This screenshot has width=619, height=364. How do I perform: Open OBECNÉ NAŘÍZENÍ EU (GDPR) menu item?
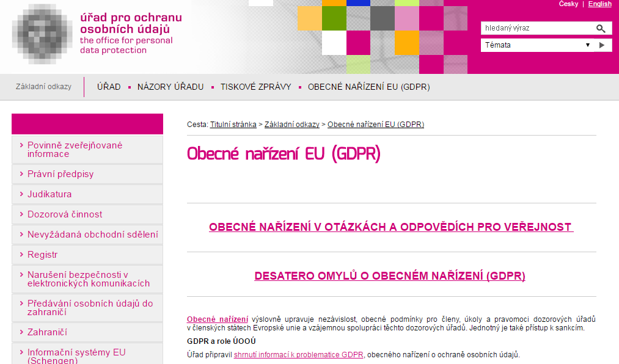coord(368,87)
